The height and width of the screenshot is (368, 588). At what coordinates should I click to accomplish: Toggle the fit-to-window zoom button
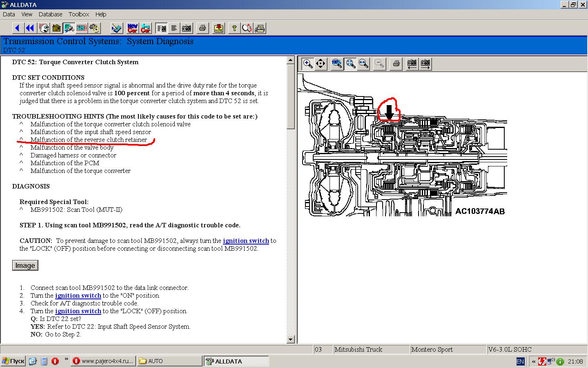[350, 64]
